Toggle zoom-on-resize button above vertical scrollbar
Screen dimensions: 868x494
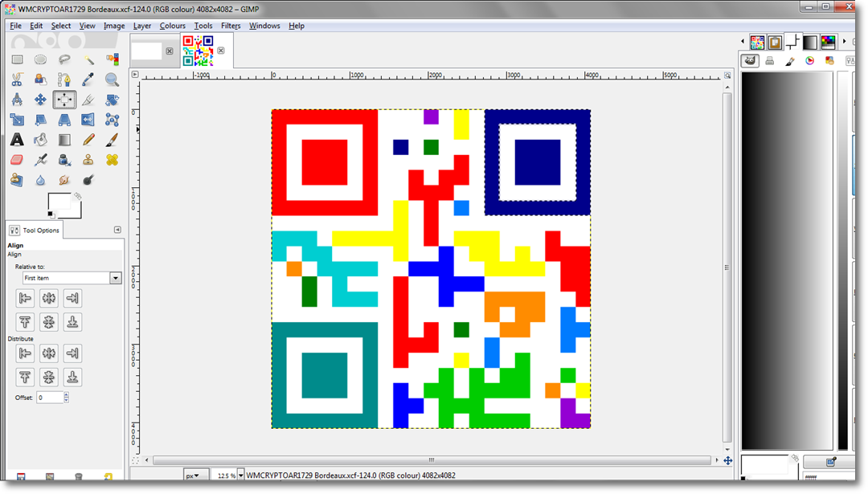(x=727, y=75)
